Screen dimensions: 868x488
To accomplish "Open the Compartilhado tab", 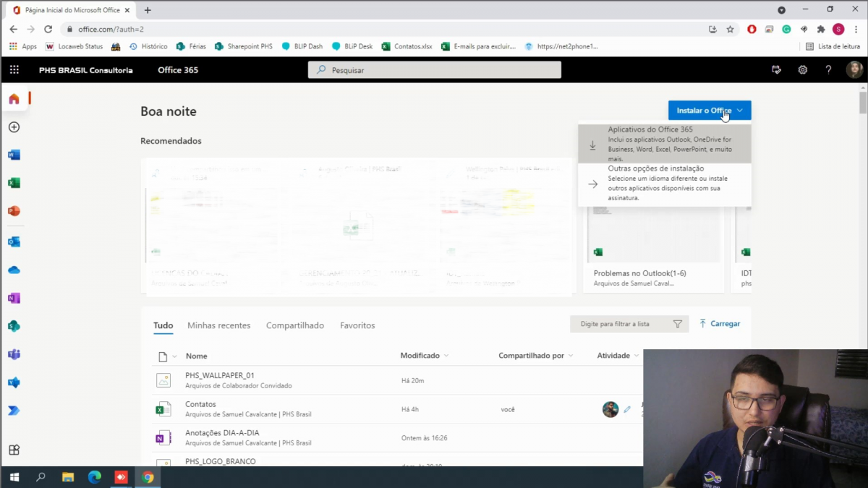I will [x=295, y=325].
